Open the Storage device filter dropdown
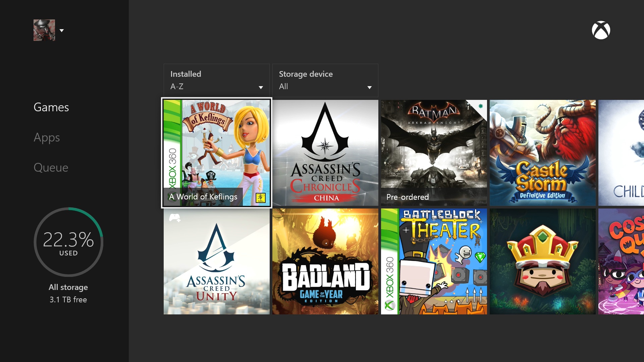644x362 pixels. 325,80
